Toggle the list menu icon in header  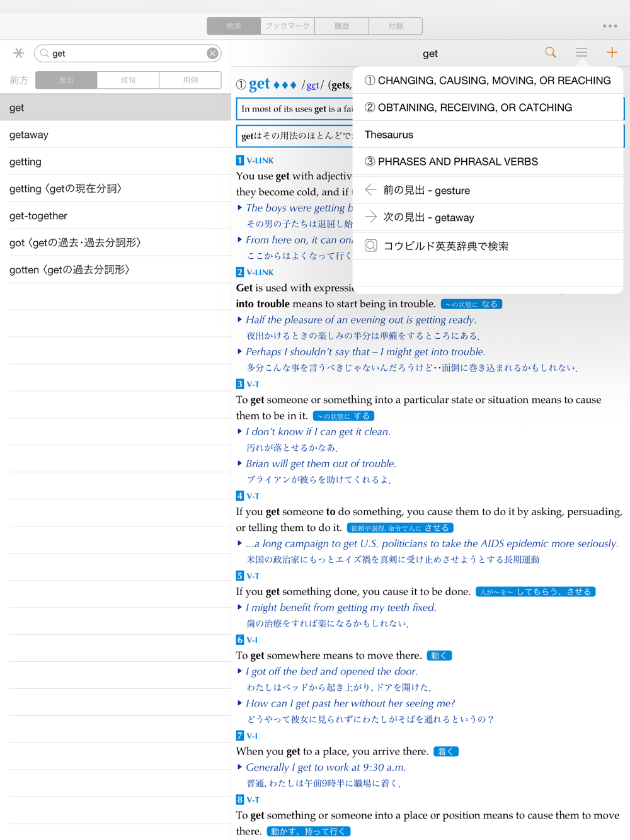581,53
